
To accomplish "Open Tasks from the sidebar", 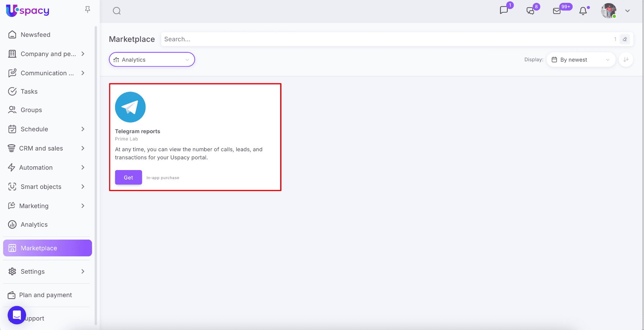I will point(29,92).
